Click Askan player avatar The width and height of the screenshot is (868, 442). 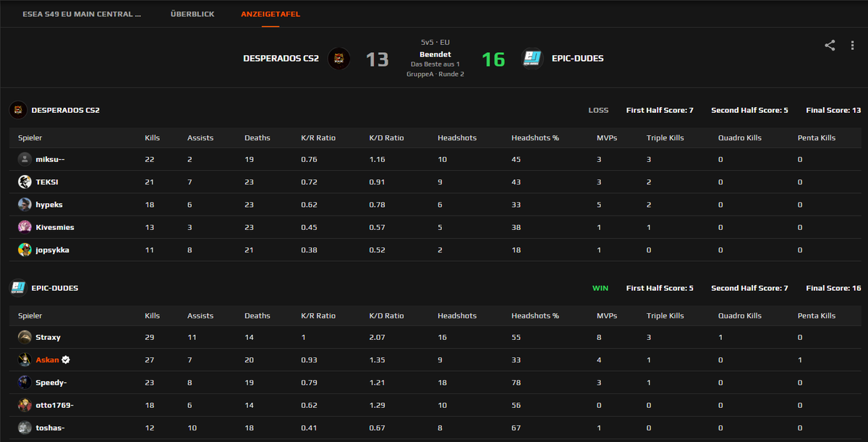[25, 360]
